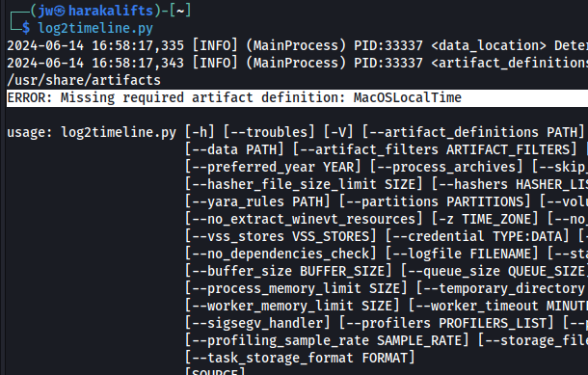This screenshot has width=588, height=375.
Task: Click the MacOSLocalTime word in the error
Action: pos(407,98)
